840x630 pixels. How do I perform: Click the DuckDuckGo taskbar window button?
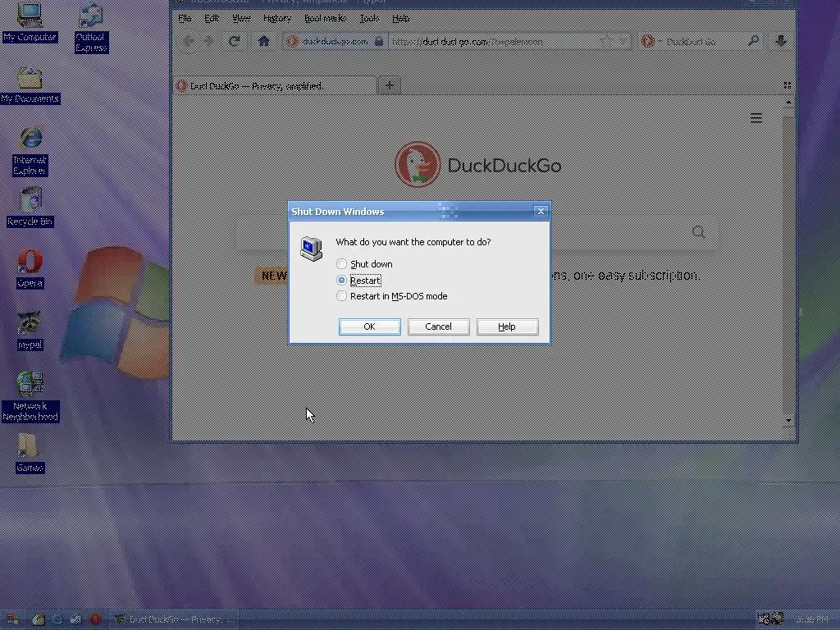(176, 620)
